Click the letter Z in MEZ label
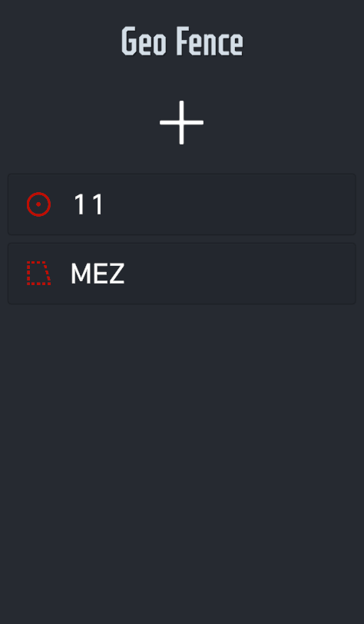Viewport: 364px width, 624px height. [x=117, y=274]
